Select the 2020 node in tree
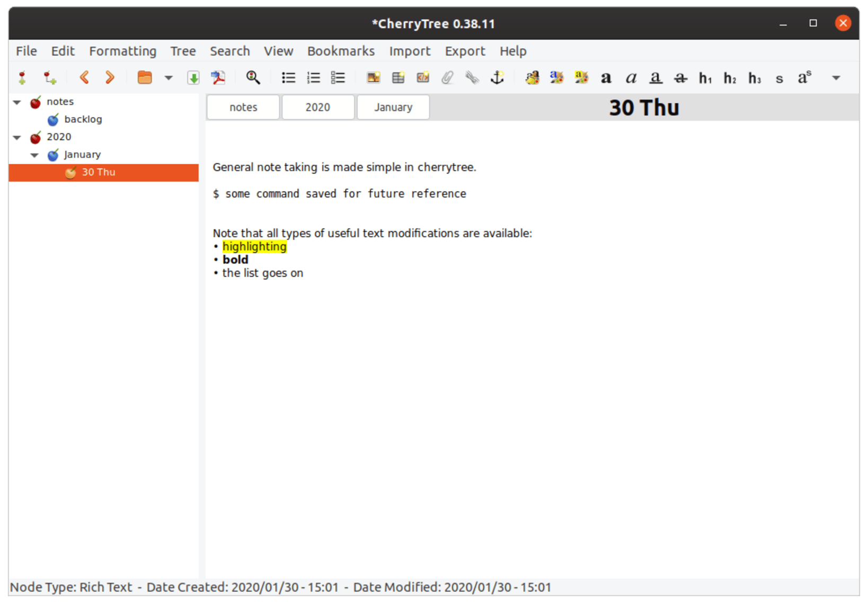This screenshot has height=604, width=868. pos(58,137)
